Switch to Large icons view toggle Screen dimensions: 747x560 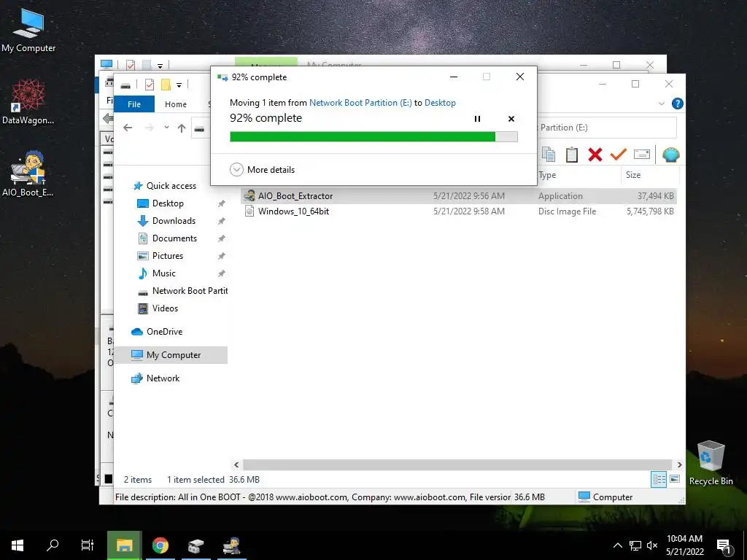[675, 479]
